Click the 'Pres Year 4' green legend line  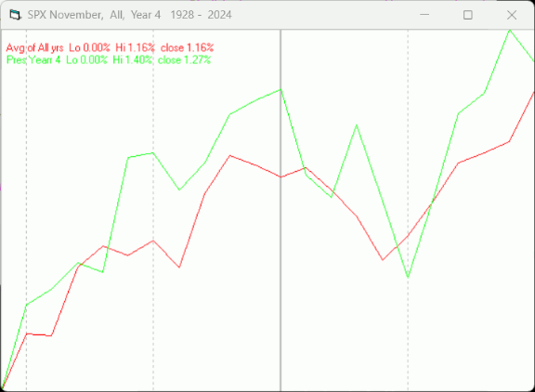(109, 60)
